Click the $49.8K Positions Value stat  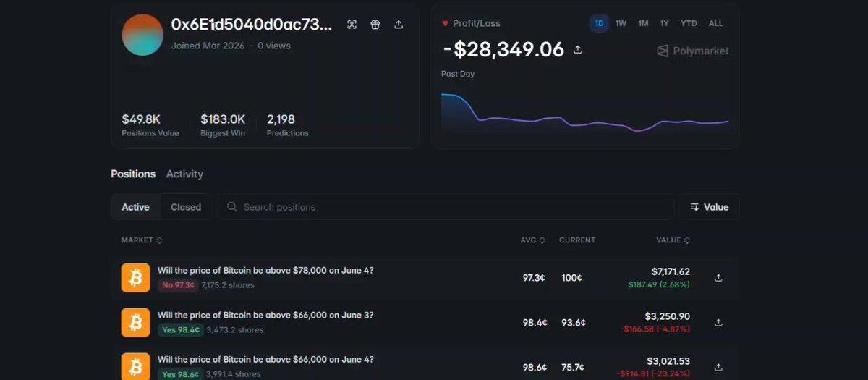click(150, 124)
